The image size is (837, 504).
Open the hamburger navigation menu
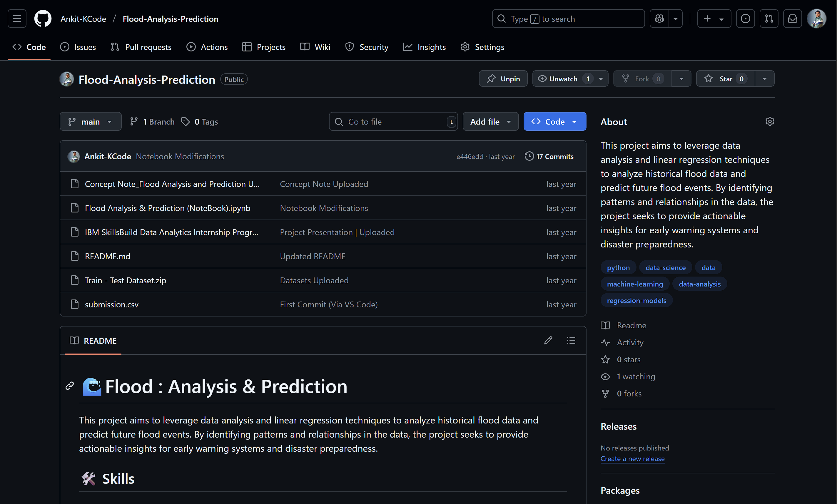(17, 19)
